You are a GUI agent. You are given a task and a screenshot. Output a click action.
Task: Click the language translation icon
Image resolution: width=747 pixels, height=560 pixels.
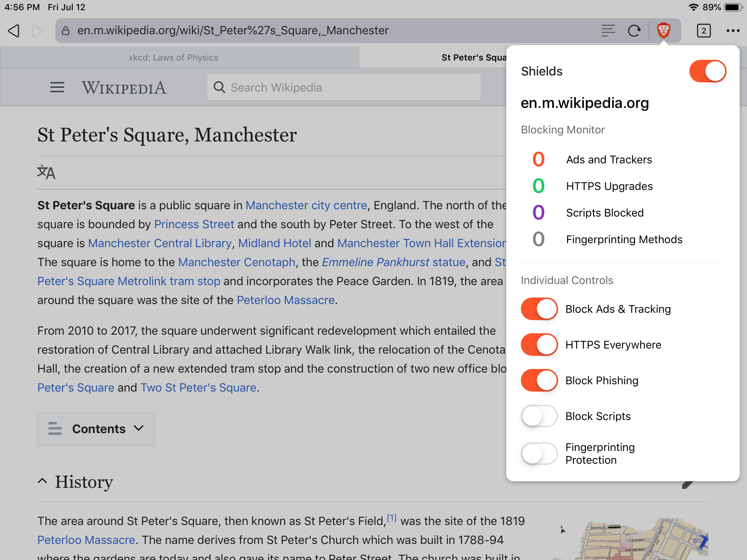click(x=46, y=172)
